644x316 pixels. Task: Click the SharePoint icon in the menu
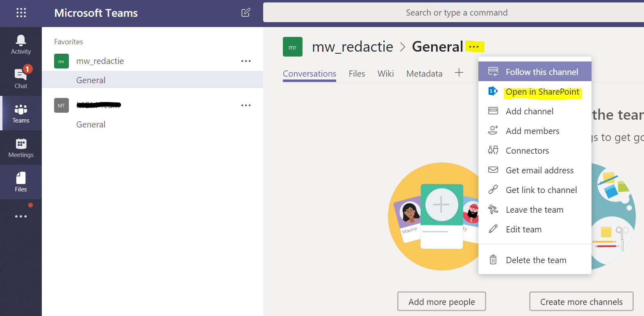tap(493, 91)
